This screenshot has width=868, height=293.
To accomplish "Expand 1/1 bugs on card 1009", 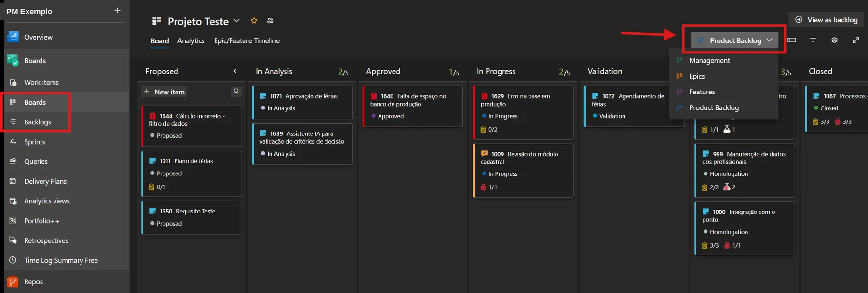I will tap(489, 187).
